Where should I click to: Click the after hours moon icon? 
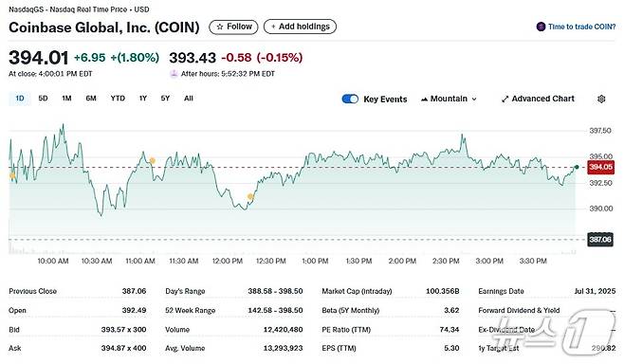coord(174,74)
